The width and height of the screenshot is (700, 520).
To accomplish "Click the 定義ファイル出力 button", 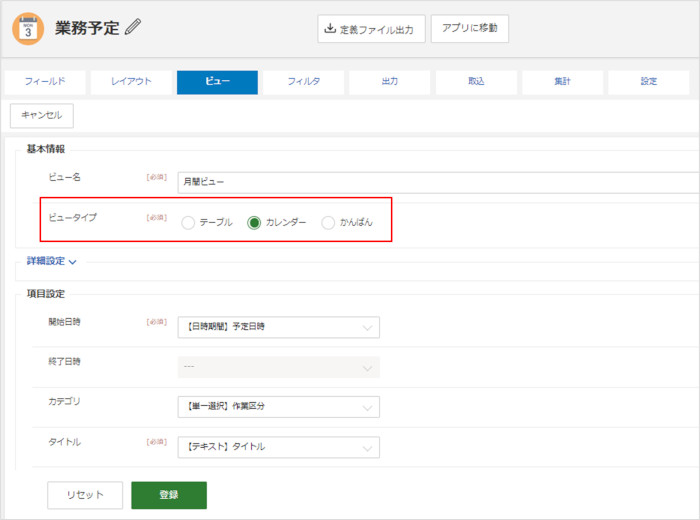I will [371, 29].
